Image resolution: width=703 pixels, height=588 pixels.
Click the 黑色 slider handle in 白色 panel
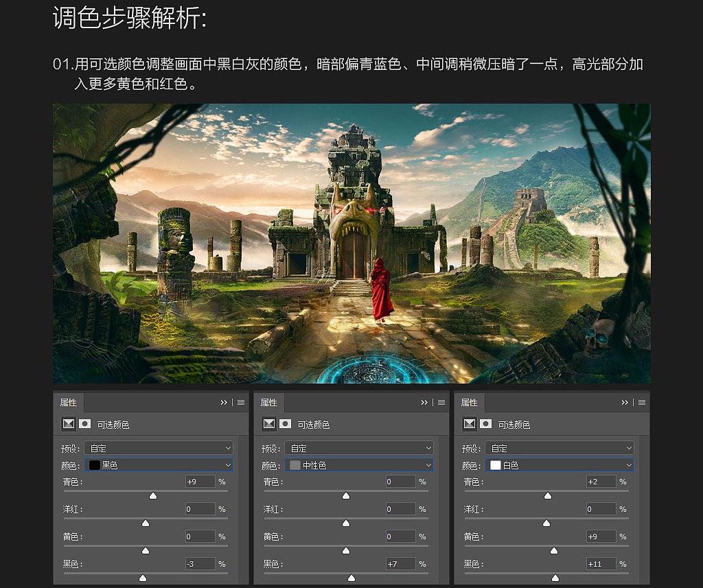(555, 578)
